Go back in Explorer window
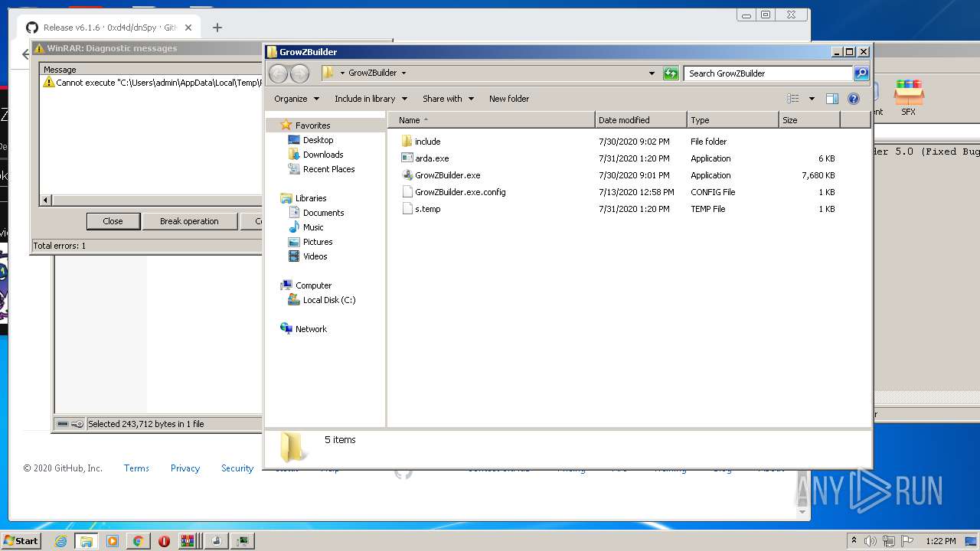 pyautogui.click(x=279, y=73)
